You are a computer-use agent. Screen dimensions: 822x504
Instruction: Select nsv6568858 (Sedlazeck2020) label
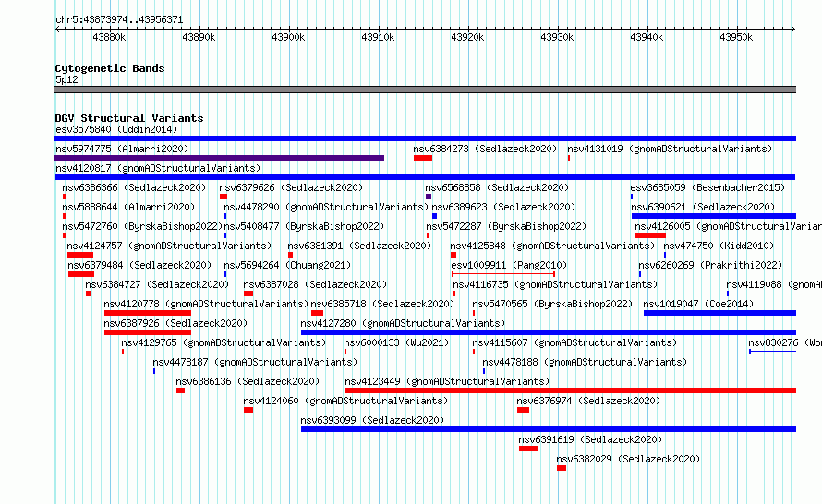coord(497,187)
